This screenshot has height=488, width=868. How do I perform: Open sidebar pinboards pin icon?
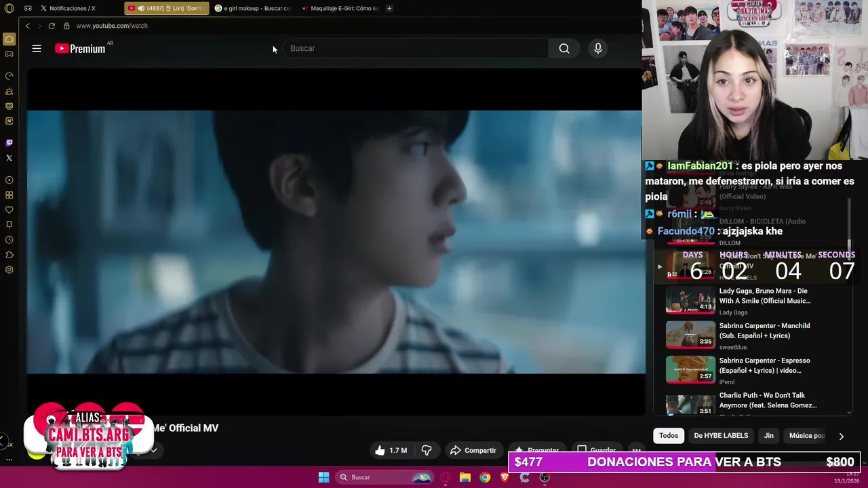click(x=9, y=225)
